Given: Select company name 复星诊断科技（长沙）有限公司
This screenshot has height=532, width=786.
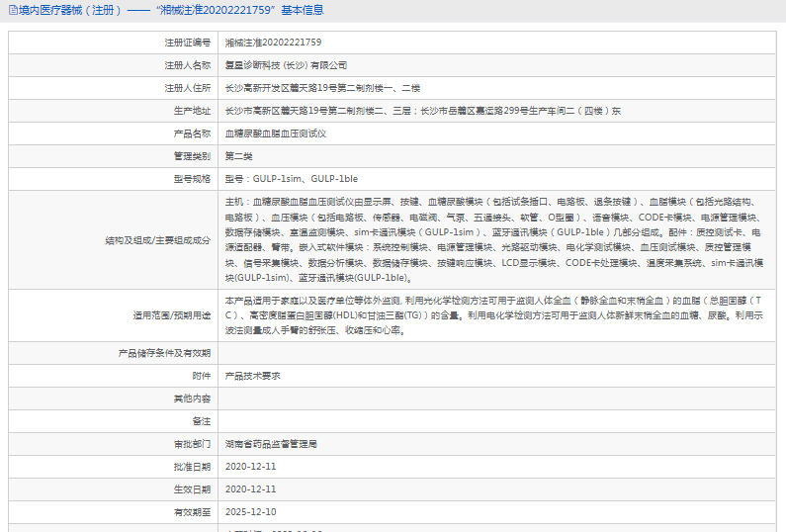Looking at the screenshot, I should (x=286, y=65).
